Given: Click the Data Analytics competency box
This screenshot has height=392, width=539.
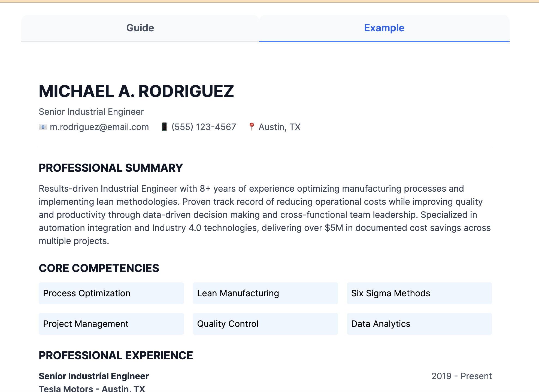Looking at the screenshot, I should (x=419, y=324).
